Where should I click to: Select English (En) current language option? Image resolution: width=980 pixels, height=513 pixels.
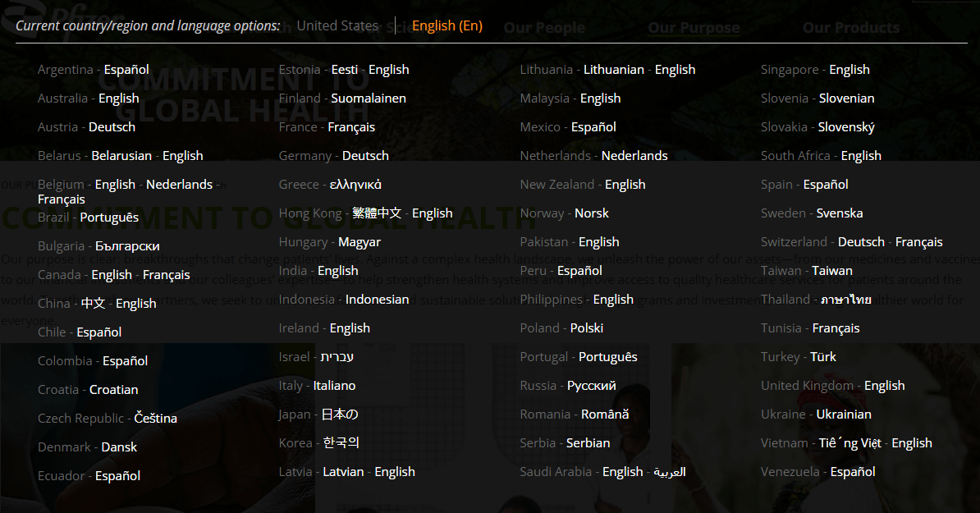pyautogui.click(x=446, y=25)
